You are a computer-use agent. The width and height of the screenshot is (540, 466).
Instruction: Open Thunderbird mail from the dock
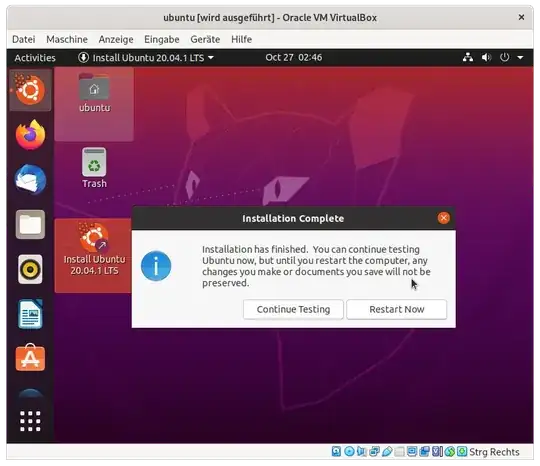[30, 179]
